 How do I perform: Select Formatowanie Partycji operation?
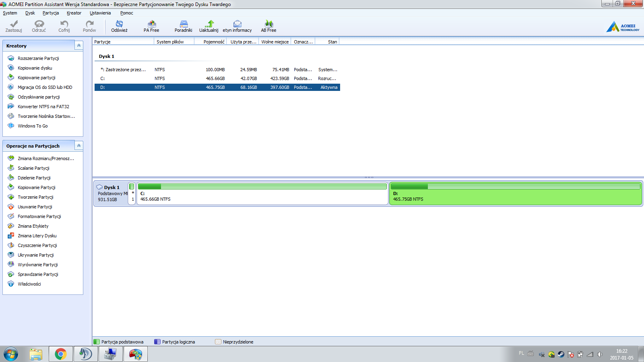pos(39,216)
